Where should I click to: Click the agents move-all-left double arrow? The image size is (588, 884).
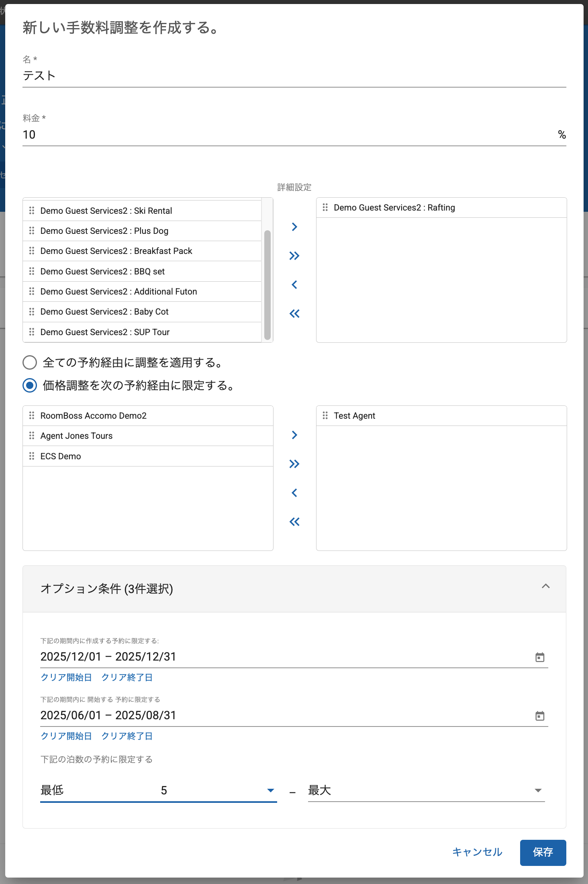point(294,522)
